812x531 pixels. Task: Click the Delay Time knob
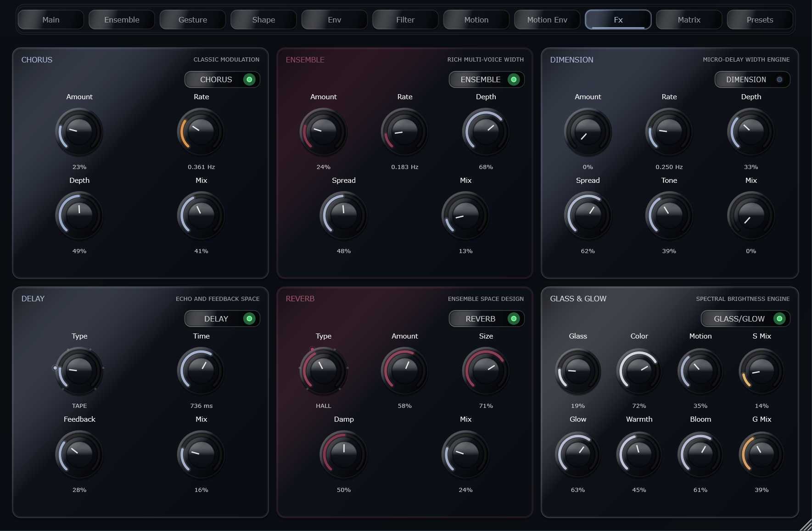point(201,371)
